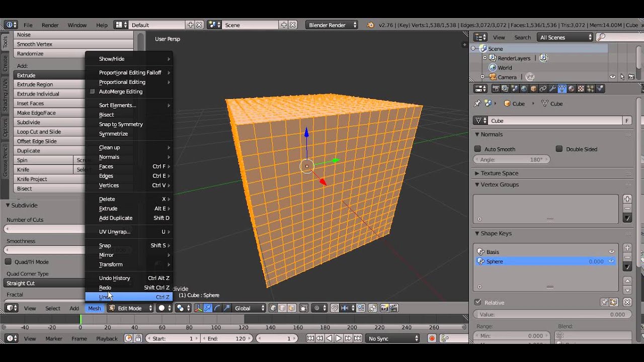Click Redo in the Mesh menu
This screenshot has height=362, width=644.
pos(129,288)
